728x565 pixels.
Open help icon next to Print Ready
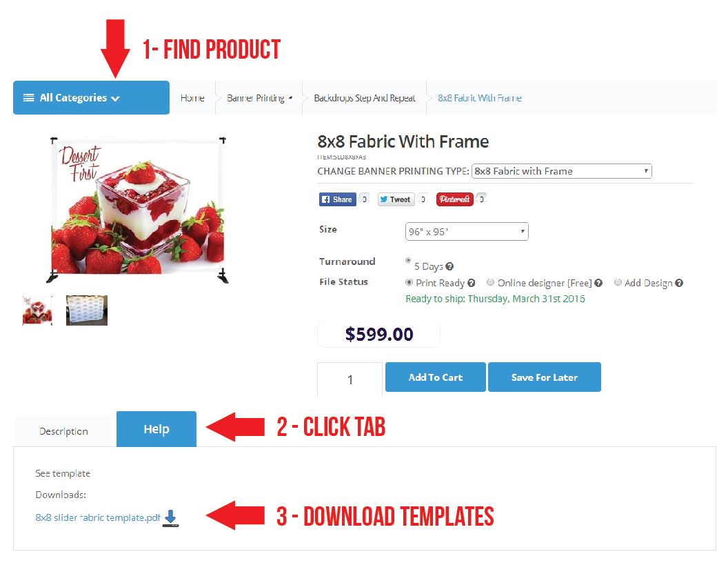(x=472, y=283)
